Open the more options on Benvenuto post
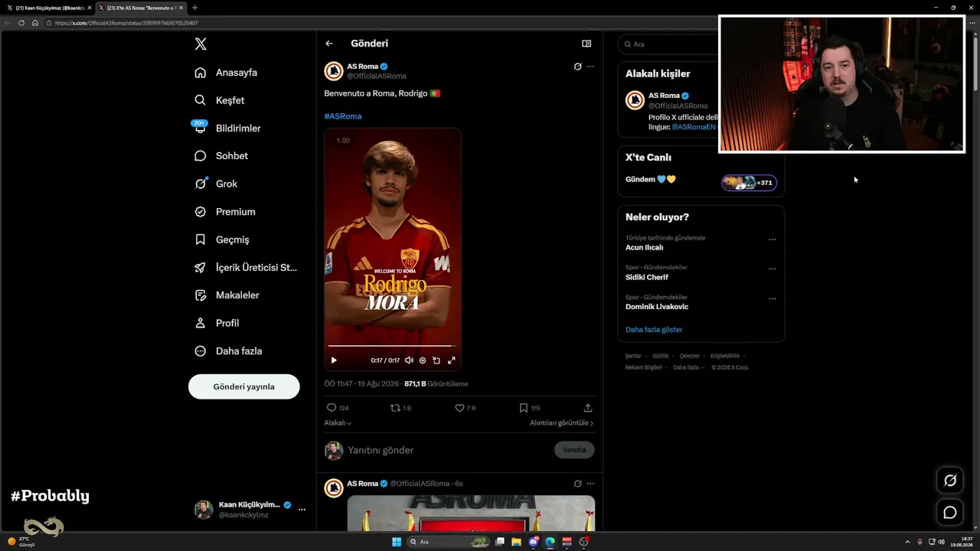 click(x=590, y=67)
